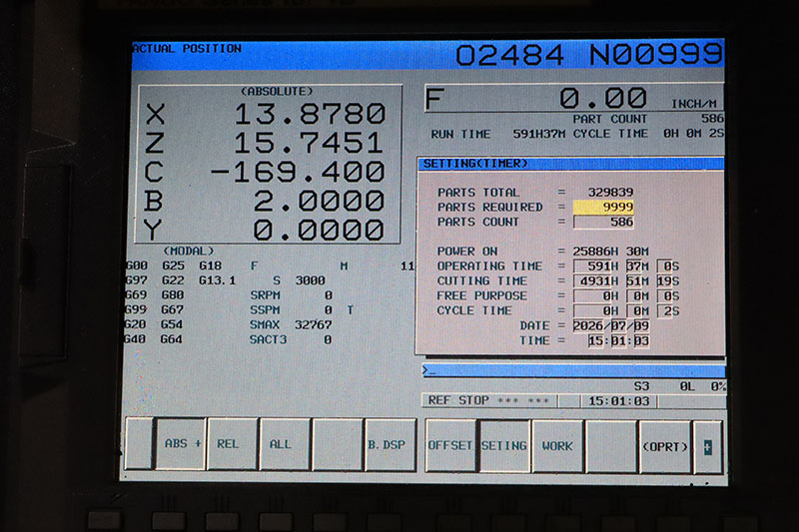Select the OPERATING TIME hours field 591H

point(596,266)
